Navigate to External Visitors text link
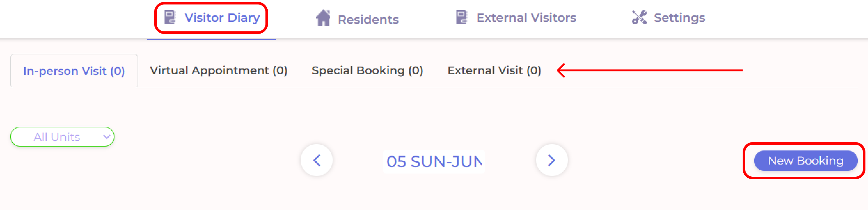This screenshot has height=210, width=868. point(526,18)
